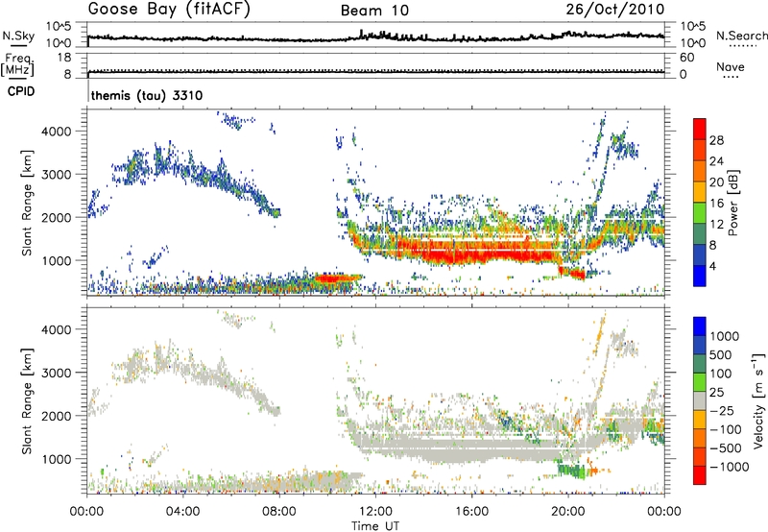Viewport: 768px width, 532px height.
Task: Click the "16:00" time tick label
Action: [471, 512]
